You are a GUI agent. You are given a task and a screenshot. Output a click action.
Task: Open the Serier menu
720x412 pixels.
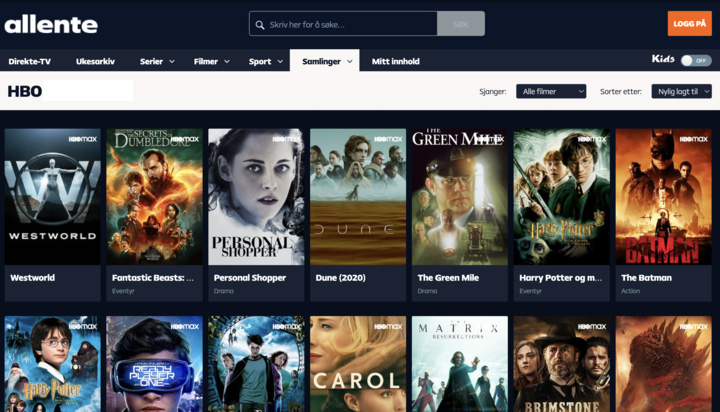152,61
